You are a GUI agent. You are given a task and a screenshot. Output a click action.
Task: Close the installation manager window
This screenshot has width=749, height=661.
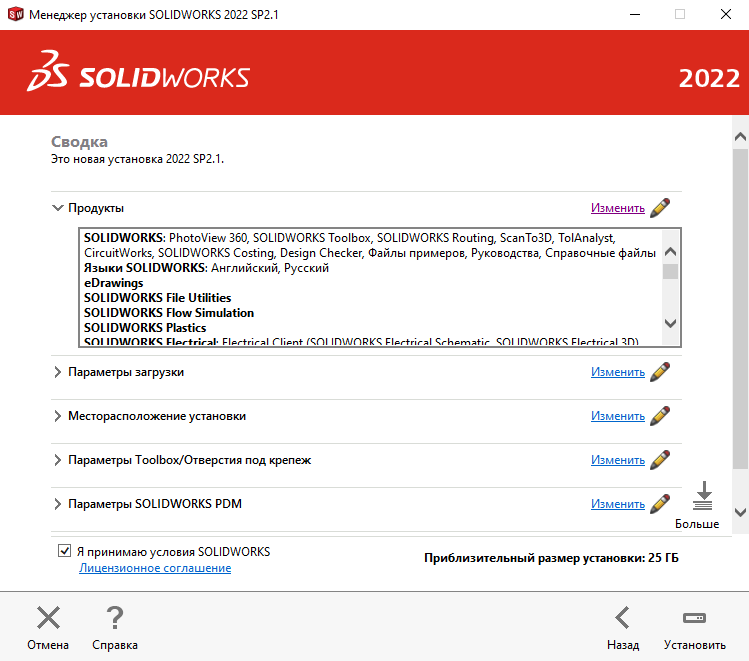(x=726, y=14)
